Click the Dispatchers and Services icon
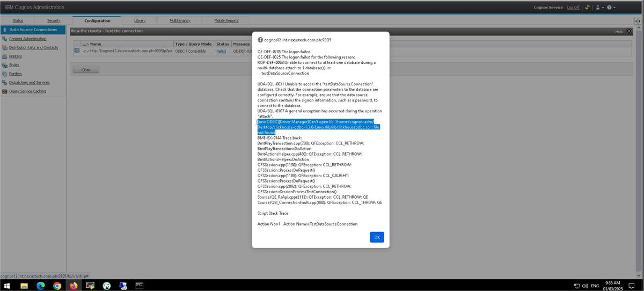Viewport: 644px width, 291px height. coord(4,82)
